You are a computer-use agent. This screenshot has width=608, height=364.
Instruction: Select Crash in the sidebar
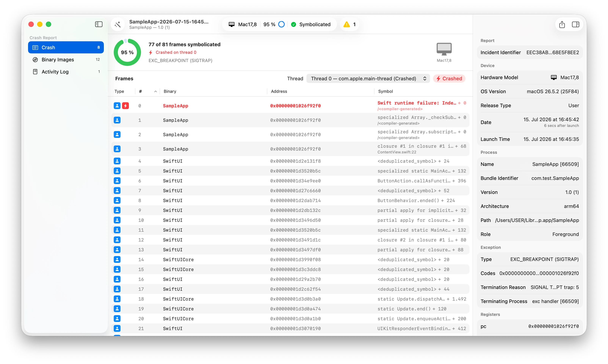coord(66,47)
